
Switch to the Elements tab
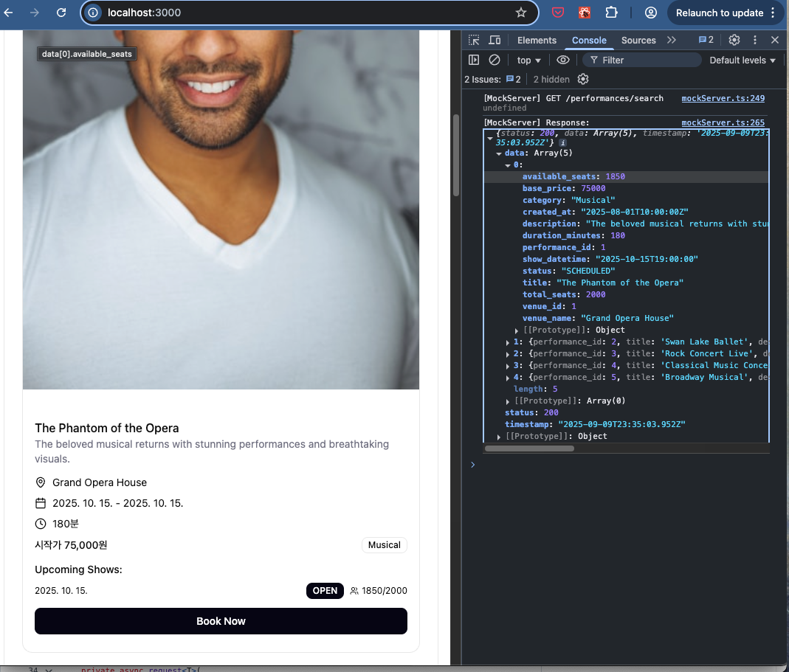coord(537,41)
